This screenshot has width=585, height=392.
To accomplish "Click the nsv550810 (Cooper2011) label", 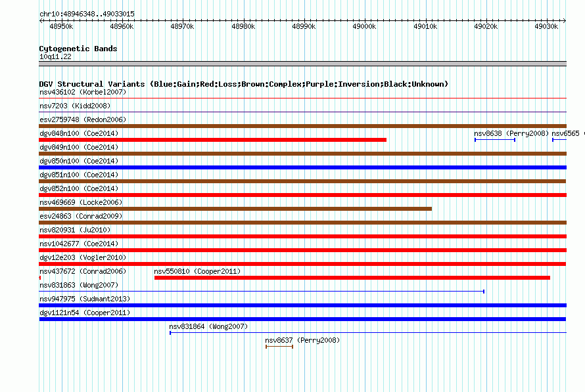I will click(197, 271).
